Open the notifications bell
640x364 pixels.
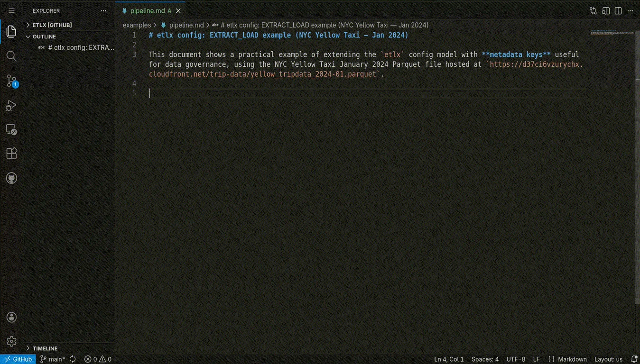(635, 359)
